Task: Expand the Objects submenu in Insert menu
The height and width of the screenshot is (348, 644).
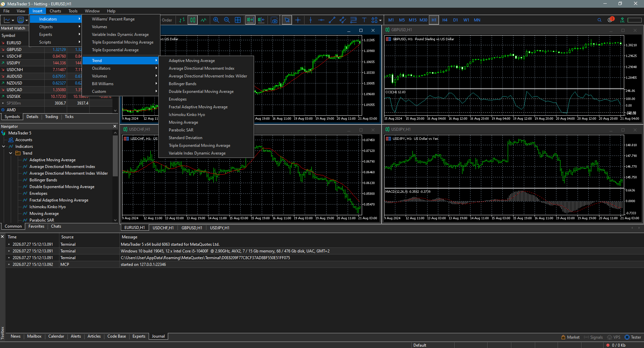Action: (56, 27)
